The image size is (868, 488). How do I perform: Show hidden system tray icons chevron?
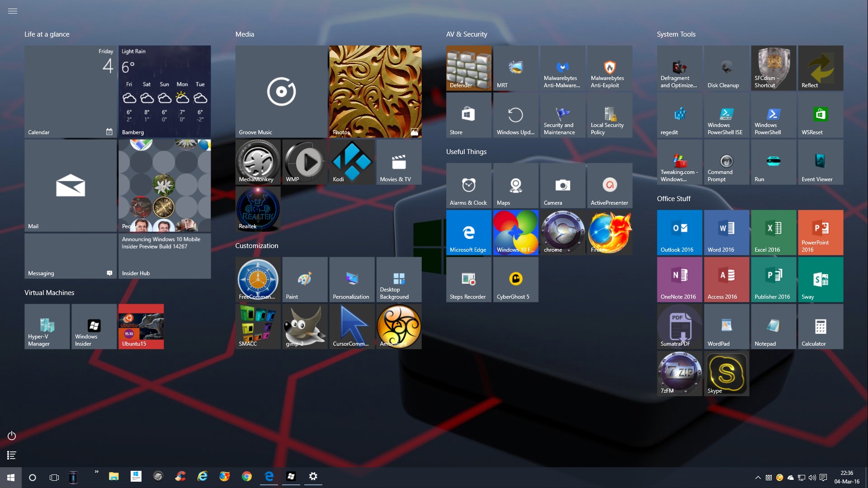pos(758,477)
